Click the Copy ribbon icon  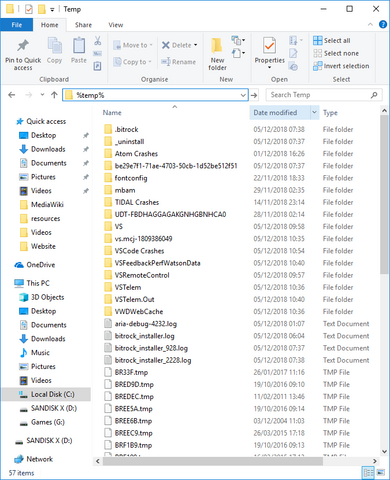pyautogui.click(x=54, y=46)
